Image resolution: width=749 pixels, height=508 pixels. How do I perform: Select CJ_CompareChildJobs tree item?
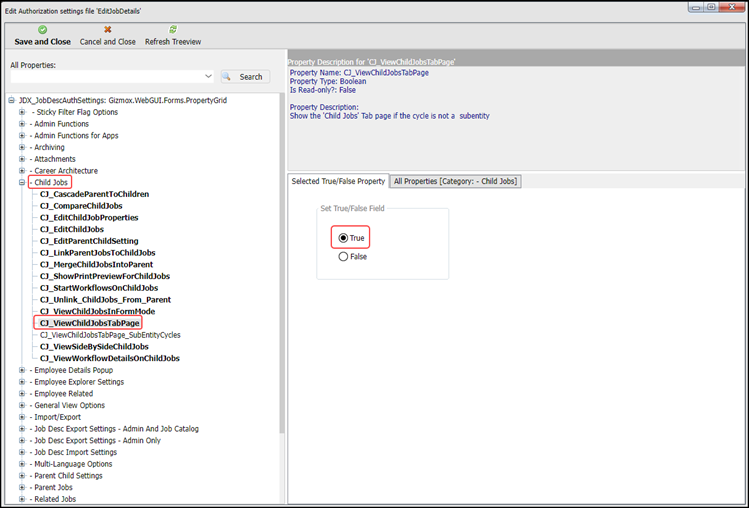(x=81, y=206)
